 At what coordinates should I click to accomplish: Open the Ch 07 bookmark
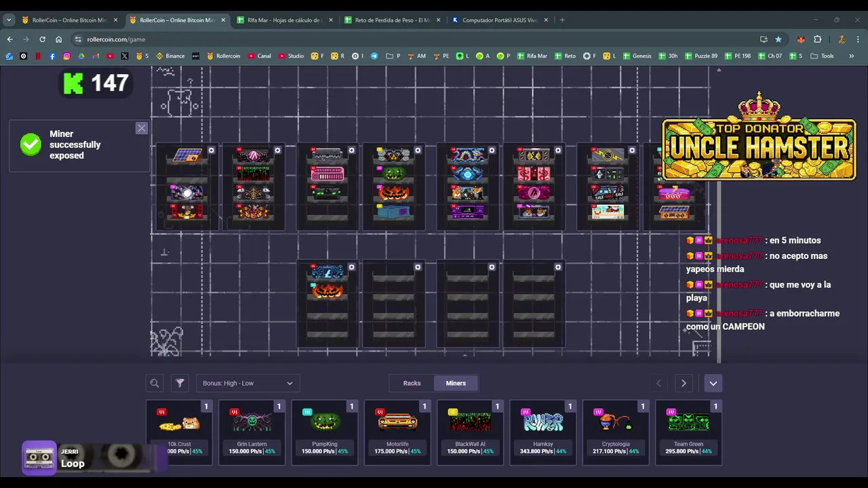click(x=770, y=56)
